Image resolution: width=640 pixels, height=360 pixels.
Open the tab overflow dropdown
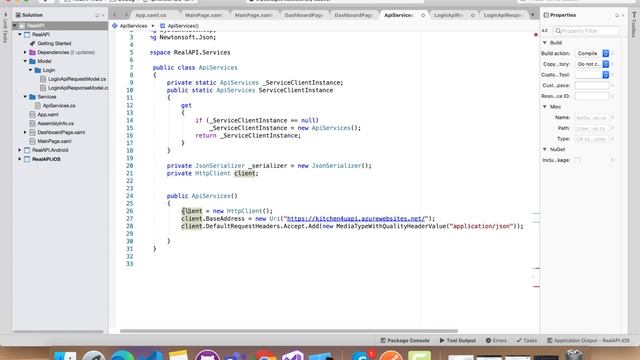pyautogui.click(x=533, y=15)
